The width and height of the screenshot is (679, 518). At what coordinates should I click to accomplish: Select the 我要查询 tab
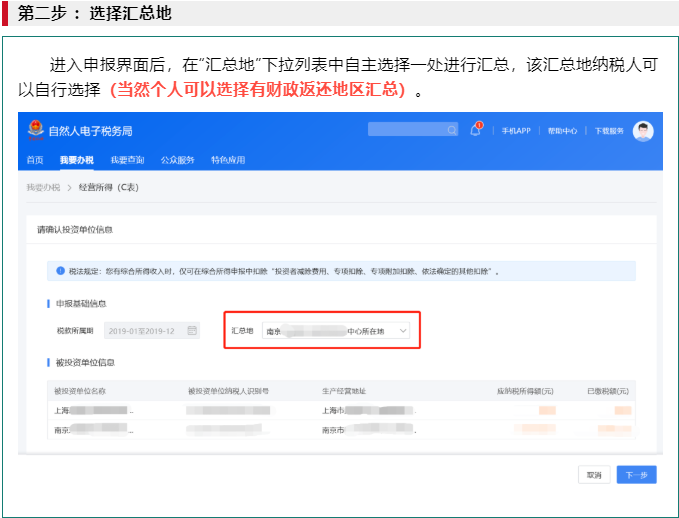(127, 160)
